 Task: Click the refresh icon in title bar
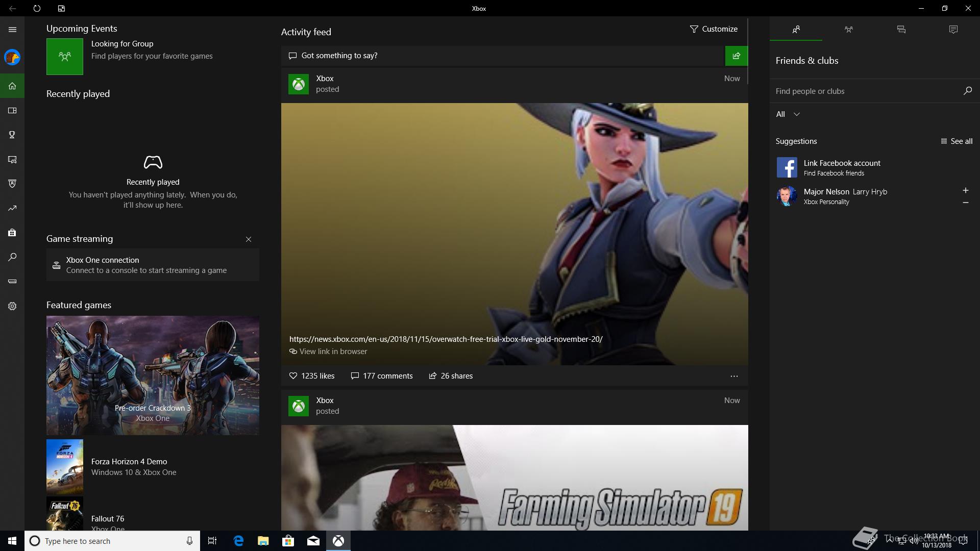tap(37, 8)
